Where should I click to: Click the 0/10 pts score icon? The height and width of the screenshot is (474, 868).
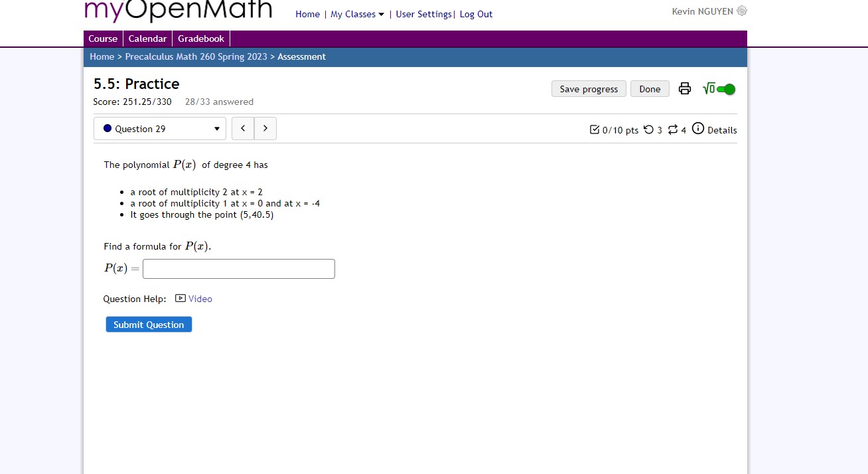coord(595,129)
